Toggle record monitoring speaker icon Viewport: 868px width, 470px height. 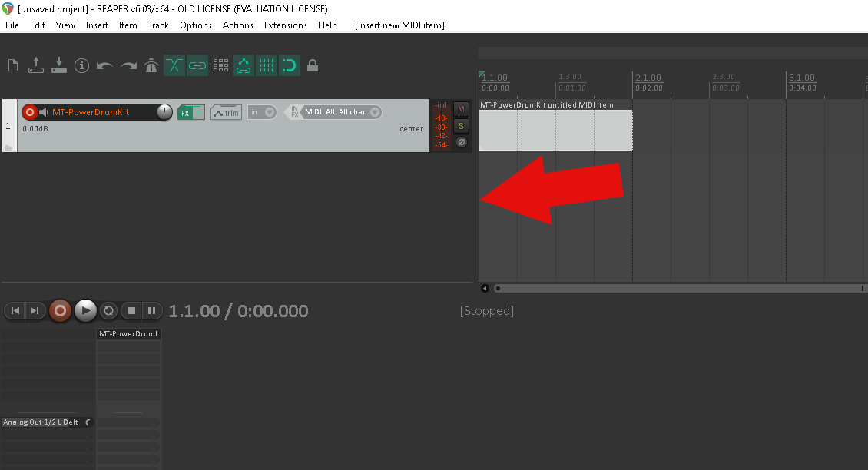[43, 112]
